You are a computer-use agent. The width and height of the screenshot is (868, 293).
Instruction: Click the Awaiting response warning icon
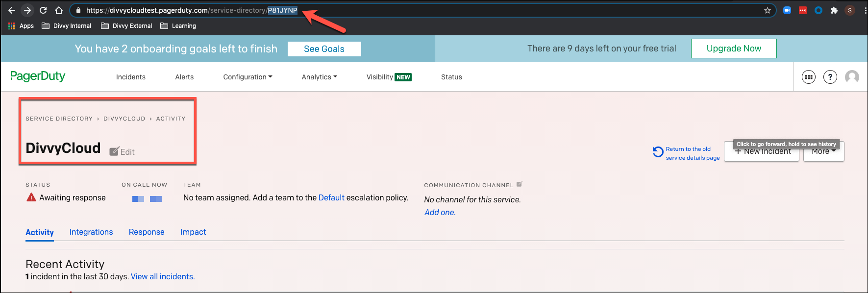point(31,197)
